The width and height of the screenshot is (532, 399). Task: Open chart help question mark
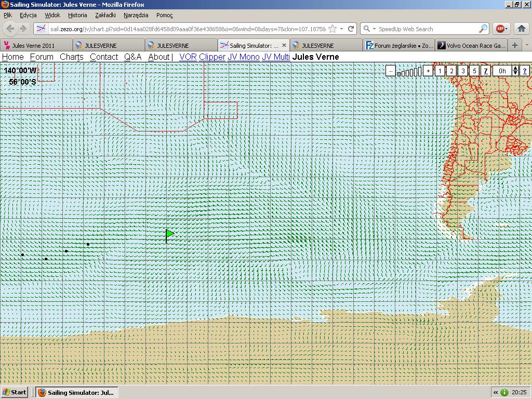tap(525, 71)
